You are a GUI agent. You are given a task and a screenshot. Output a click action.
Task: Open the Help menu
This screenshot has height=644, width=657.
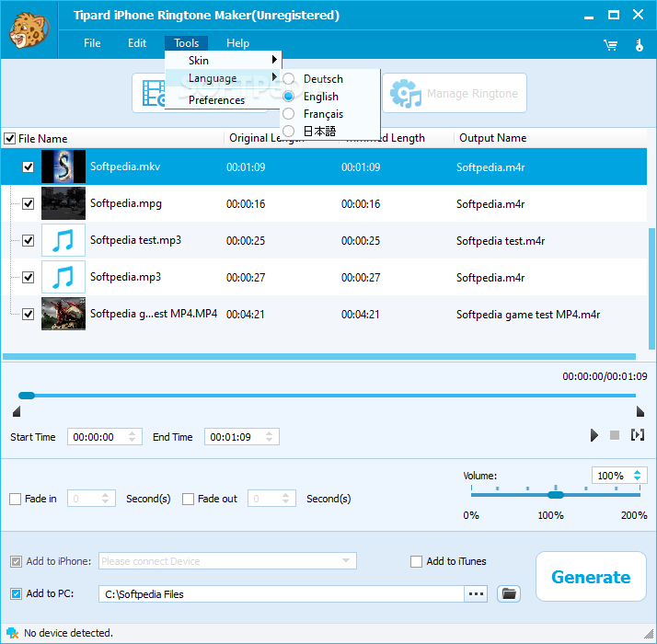[x=237, y=43]
